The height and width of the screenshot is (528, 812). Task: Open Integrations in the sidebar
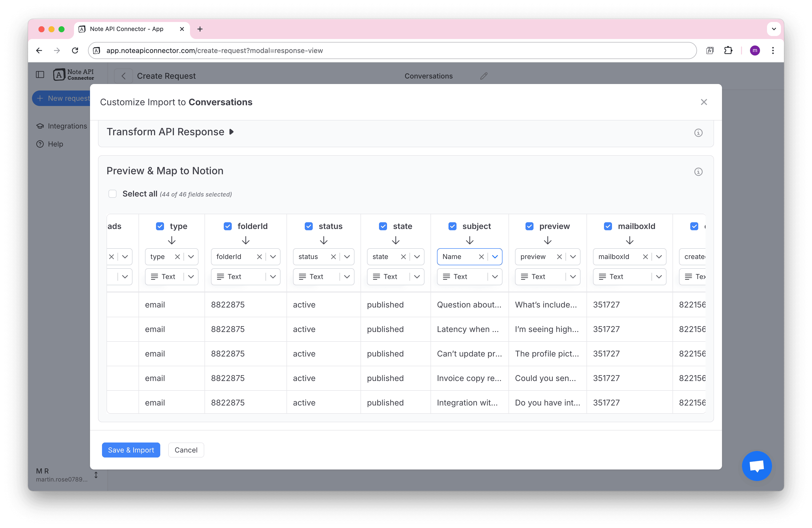[x=62, y=126]
